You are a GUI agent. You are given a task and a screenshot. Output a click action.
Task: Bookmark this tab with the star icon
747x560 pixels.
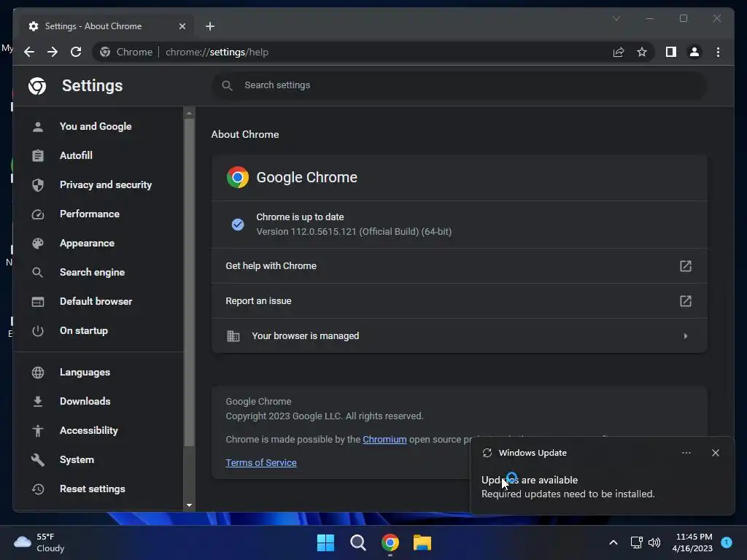pyautogui.click(x=642, y=52)
